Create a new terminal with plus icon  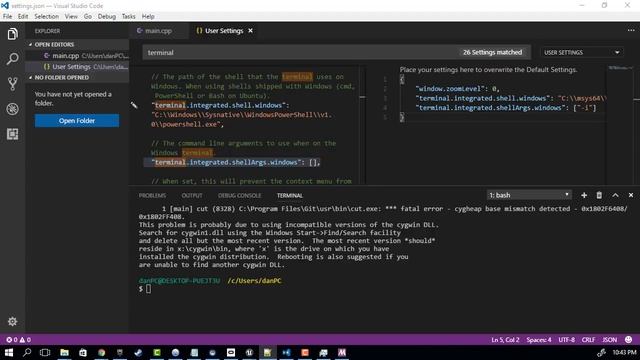pyautogui.click(x=584, y=196)
